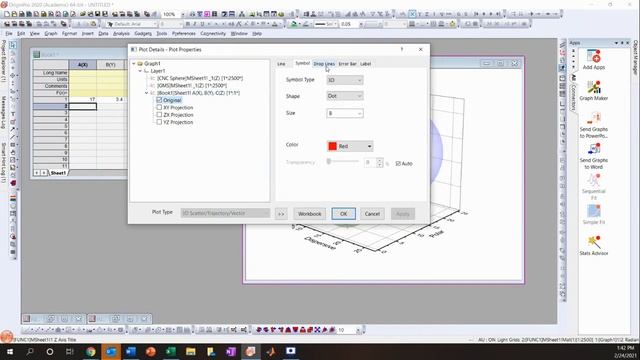Viewport: 640px width, 360px height.
Task: Open MATLAB from the taskbar
Action: tap(271, 351)
